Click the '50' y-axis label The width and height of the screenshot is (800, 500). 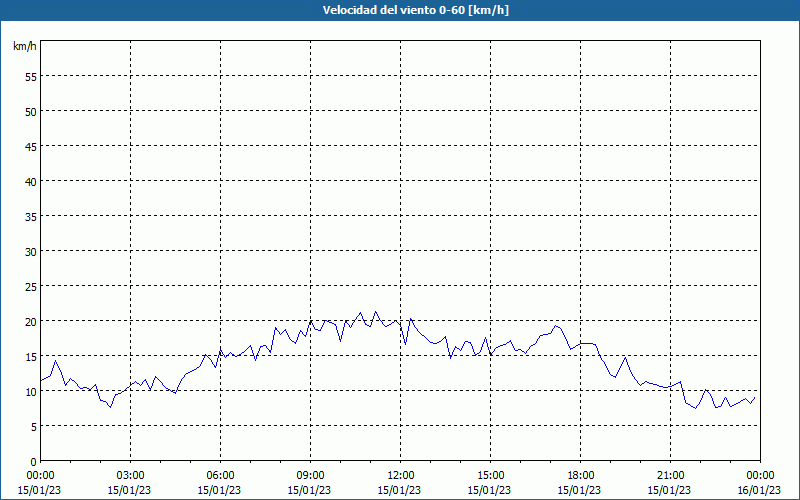(31, 112)
